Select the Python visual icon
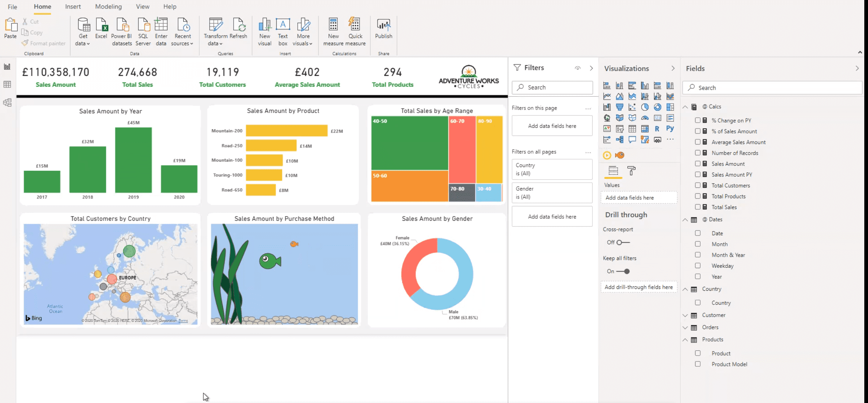The width and height of the screenshot is (868, 403). click(x=670, y=129)
